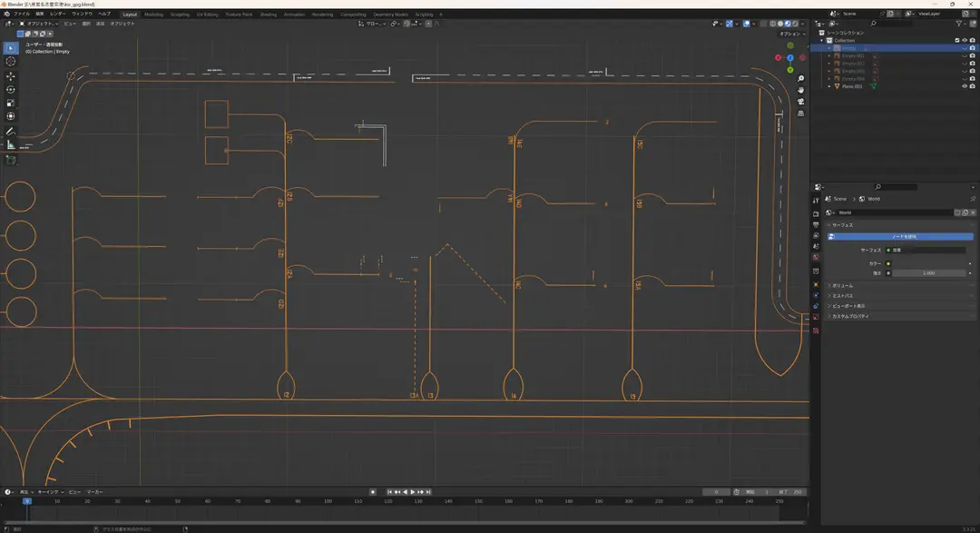Uncheck the Collection exclude checkbox

pyautogui.click(x=957, y=40)
